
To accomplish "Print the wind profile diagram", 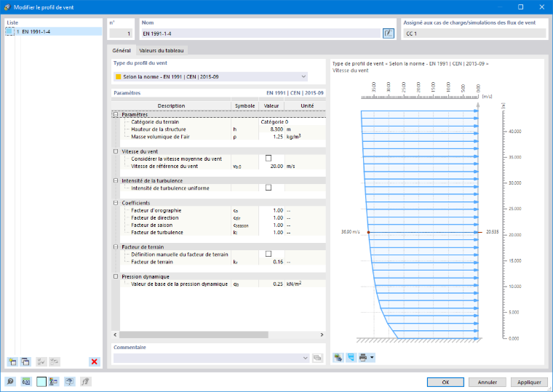I will (363, 357).
